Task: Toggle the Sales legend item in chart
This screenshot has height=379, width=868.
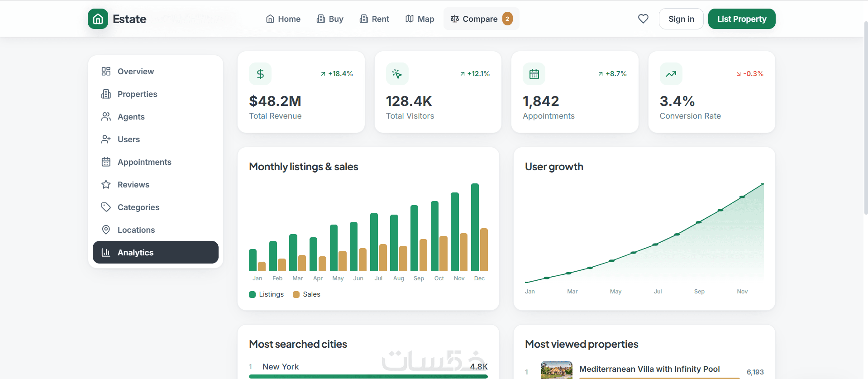Action: click(x=306, y=294)
